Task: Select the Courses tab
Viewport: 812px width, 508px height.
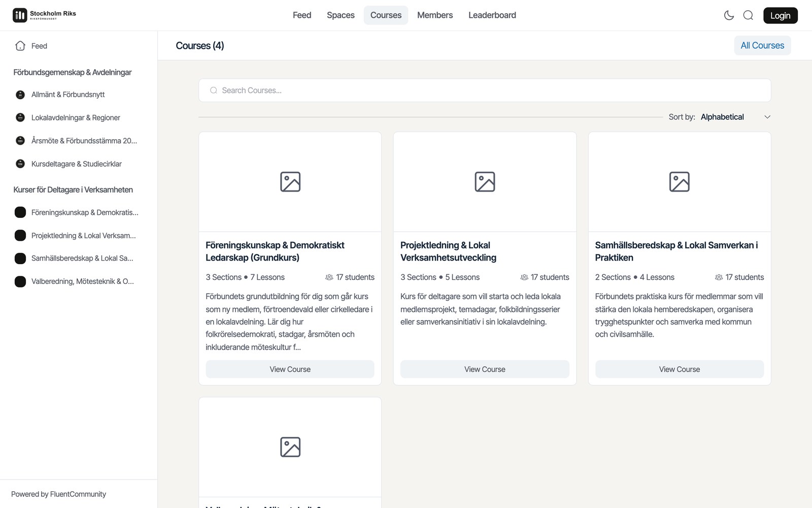Action: point(386,15)
